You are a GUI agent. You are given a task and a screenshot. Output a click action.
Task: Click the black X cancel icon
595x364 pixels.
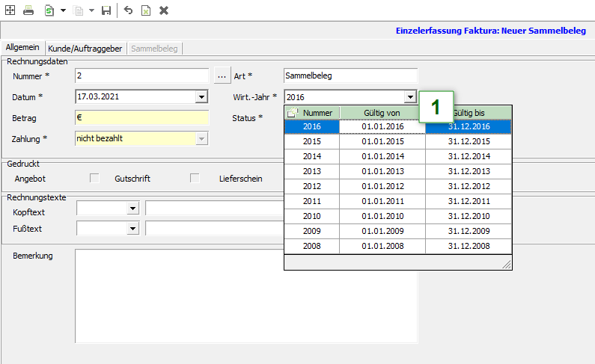164,10
